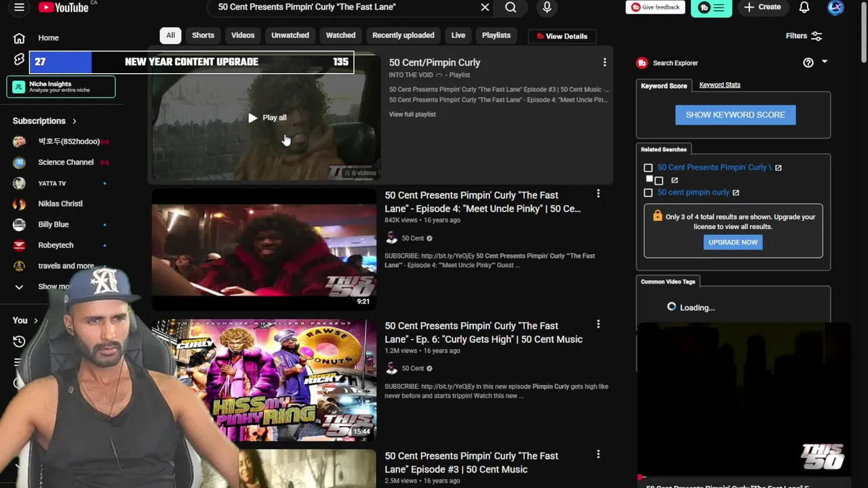This screenshot has height=488, width=868.
Task: Start voice search with the microphone icon
Action: tap(547, 7)
